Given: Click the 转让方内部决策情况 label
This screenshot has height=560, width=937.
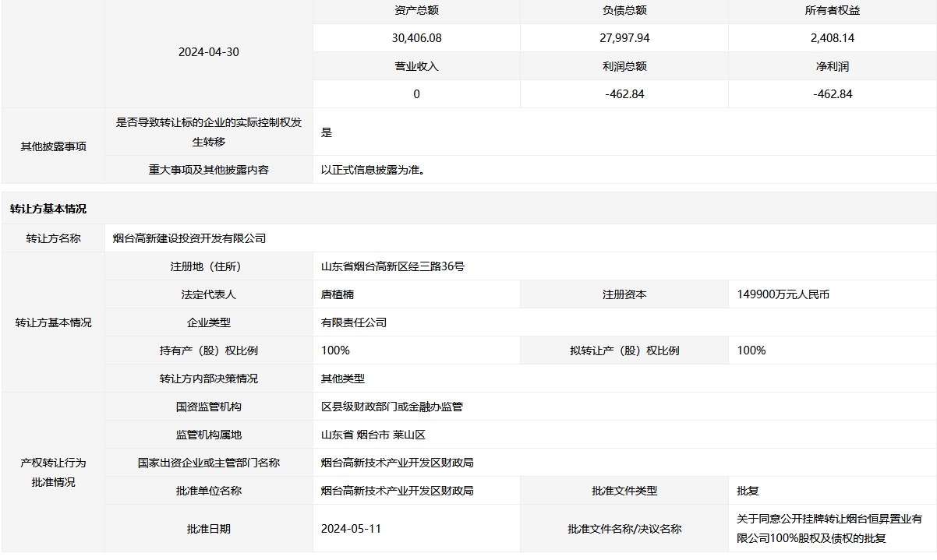Looking at the screenshot, I should pos(208,379).
